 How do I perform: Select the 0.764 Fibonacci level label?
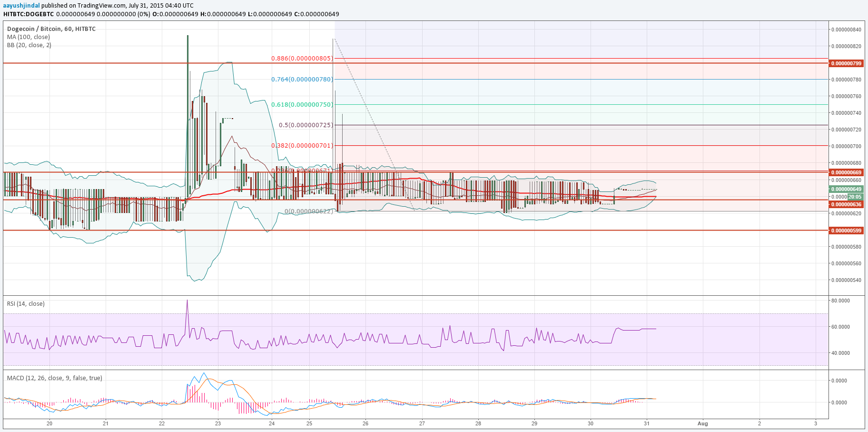(302, 79)
